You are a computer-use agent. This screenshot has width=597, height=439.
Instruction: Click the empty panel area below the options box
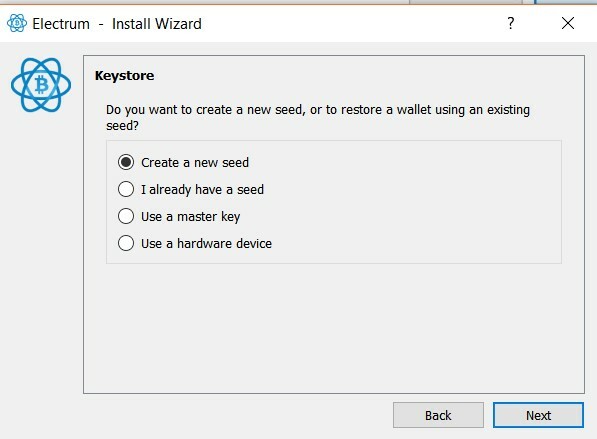[334, 327]
